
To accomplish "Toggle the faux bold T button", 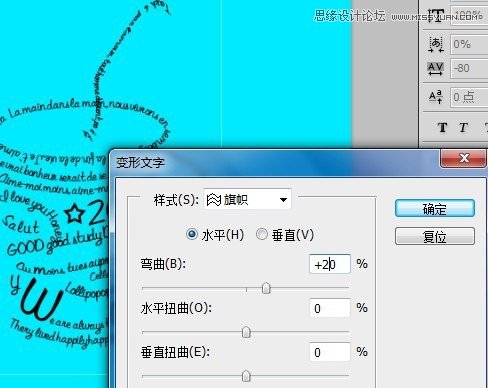I will click(x=442, y=127).
